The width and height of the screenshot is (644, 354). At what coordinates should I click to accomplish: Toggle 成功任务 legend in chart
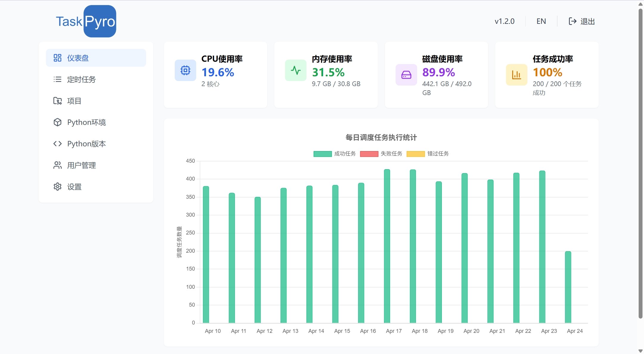(335, 154)
